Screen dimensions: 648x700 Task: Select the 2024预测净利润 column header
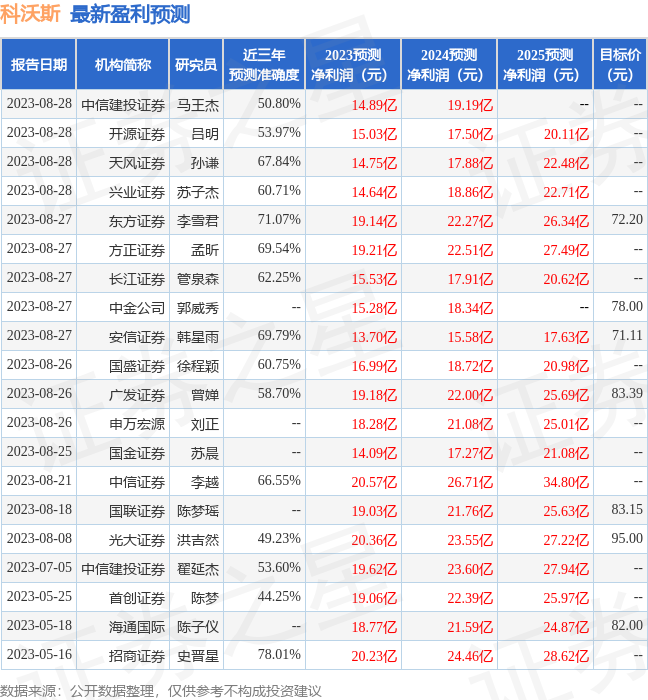click(449, 64)
